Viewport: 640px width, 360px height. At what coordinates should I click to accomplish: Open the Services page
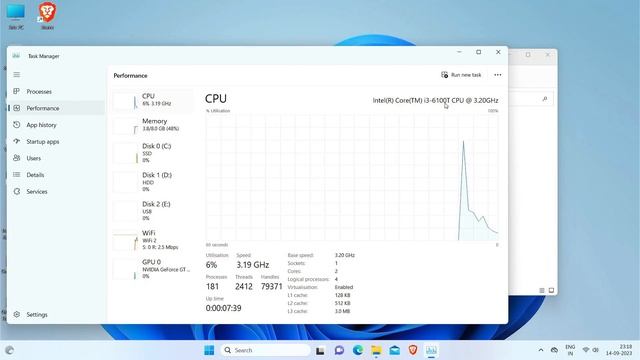point(56,191)
